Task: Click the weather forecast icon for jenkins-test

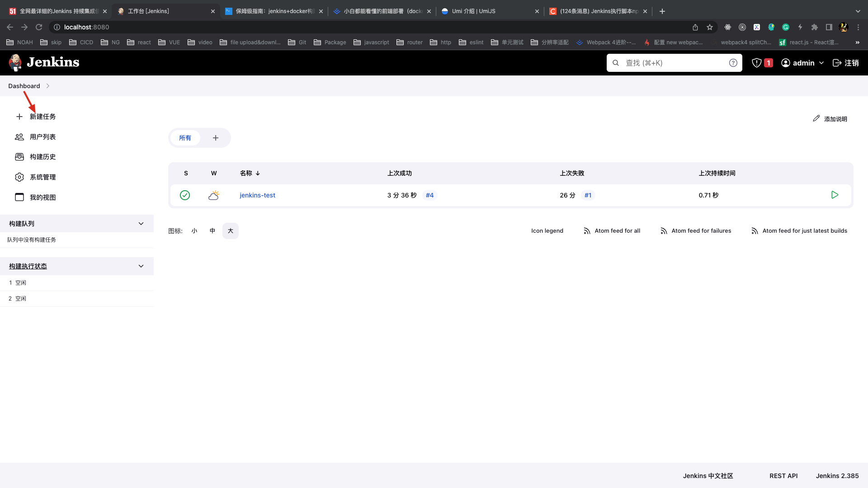Action: pyautogui.click(x=213, y=195)
